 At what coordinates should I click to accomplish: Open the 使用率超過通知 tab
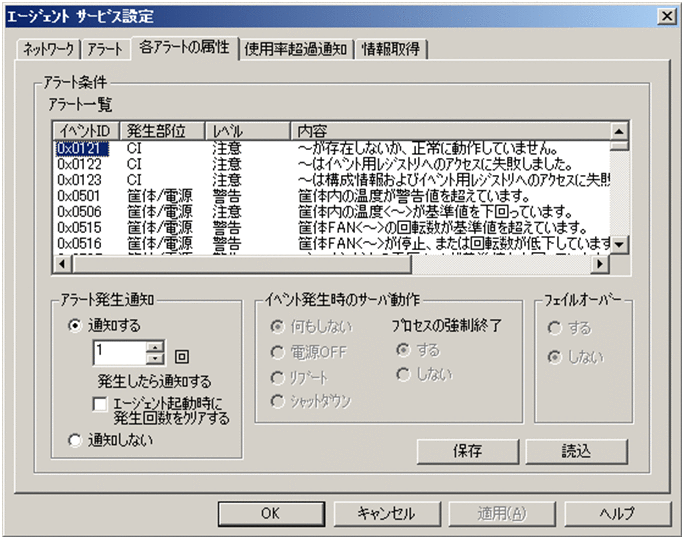296,49
